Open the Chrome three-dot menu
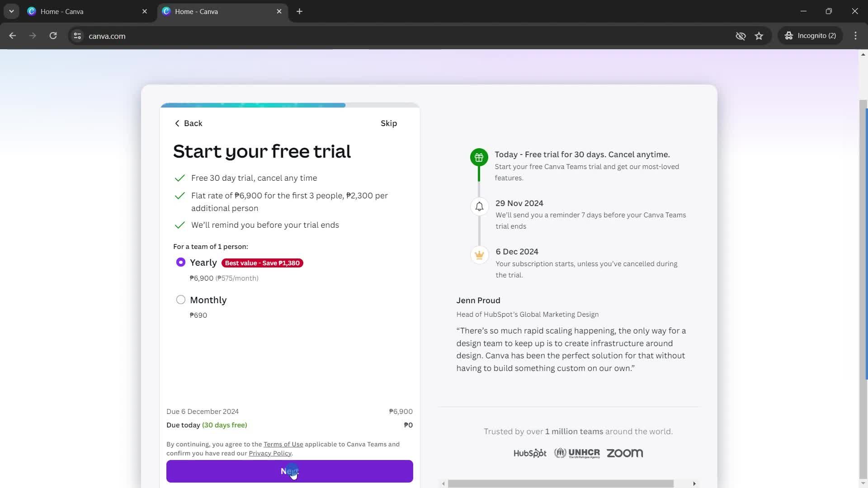 tap(855, 36)
